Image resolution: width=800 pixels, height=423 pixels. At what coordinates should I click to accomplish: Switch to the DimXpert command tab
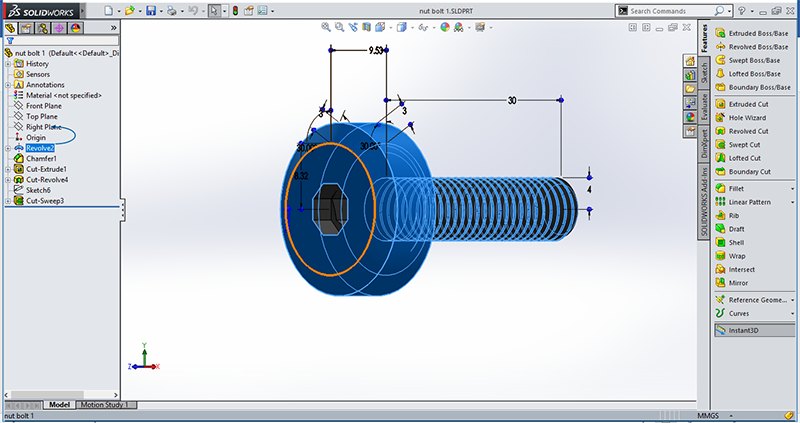coord(704,144)
